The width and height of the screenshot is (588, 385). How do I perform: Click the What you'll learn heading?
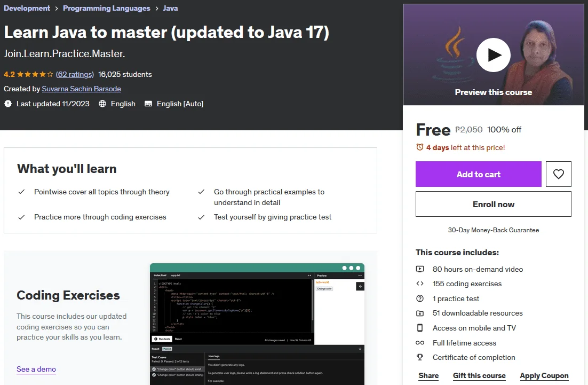click(67, 169)
